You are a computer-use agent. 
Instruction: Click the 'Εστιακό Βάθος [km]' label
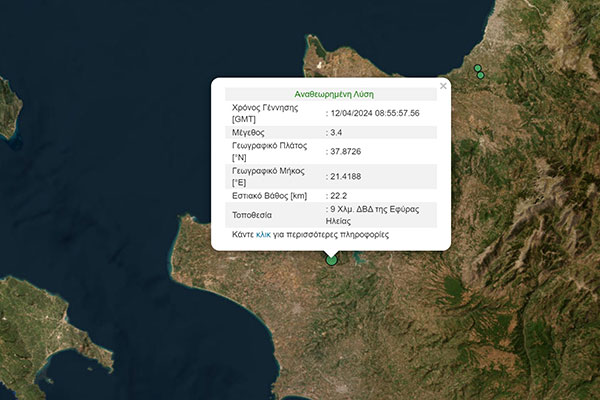pyautogui.click(x=271, y=196)
